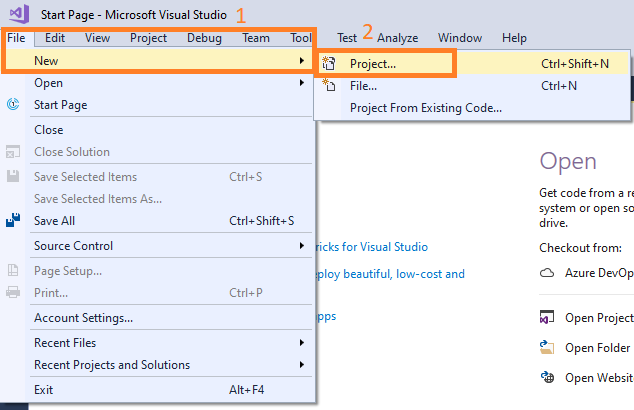Screen dimensions: 634x410
Task: Click the Ctrl+Shift+S shortcut text
Action: pos(261,221)
